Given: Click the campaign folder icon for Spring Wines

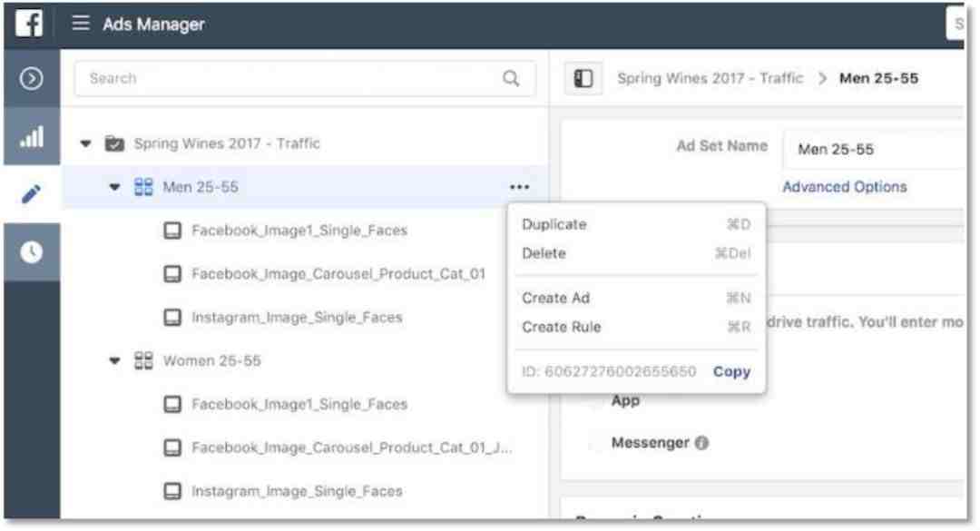Looking at the screenshot, I should pos(114,143).
